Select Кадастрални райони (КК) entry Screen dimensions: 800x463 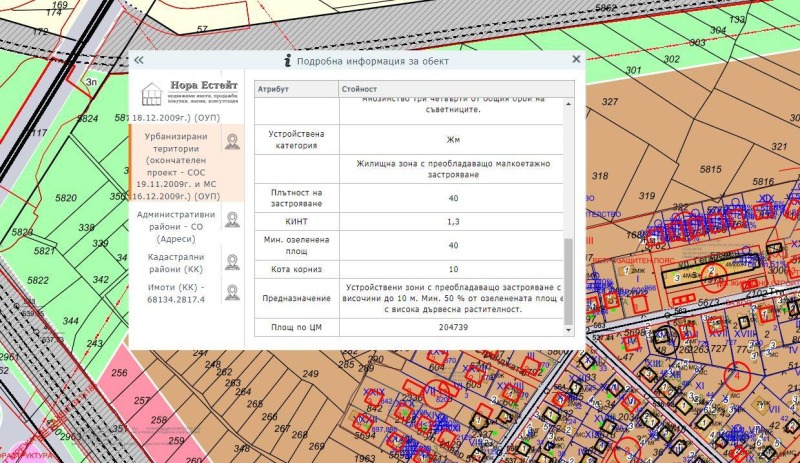tap(175, 264)
